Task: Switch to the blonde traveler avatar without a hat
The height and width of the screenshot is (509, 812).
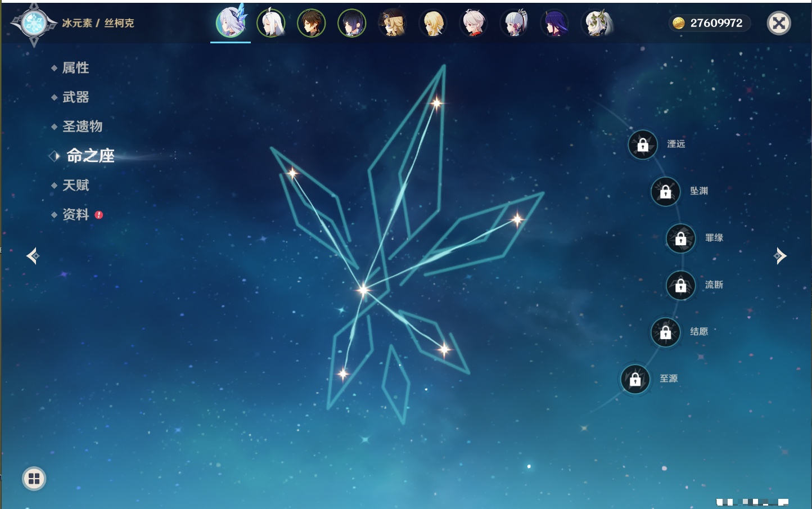Action: click(433, 23)
